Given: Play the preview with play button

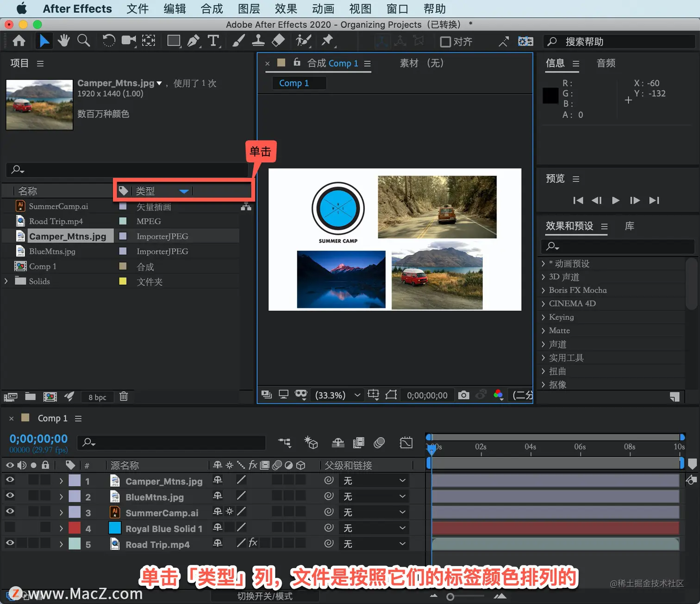Looking at the screenshot, I should (x=615, y=200).
